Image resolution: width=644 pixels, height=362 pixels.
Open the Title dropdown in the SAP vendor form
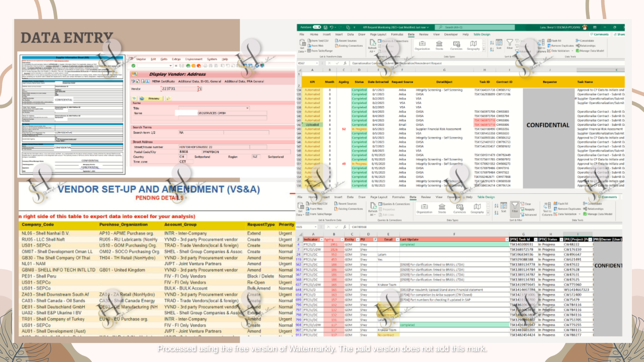[247, 108]
